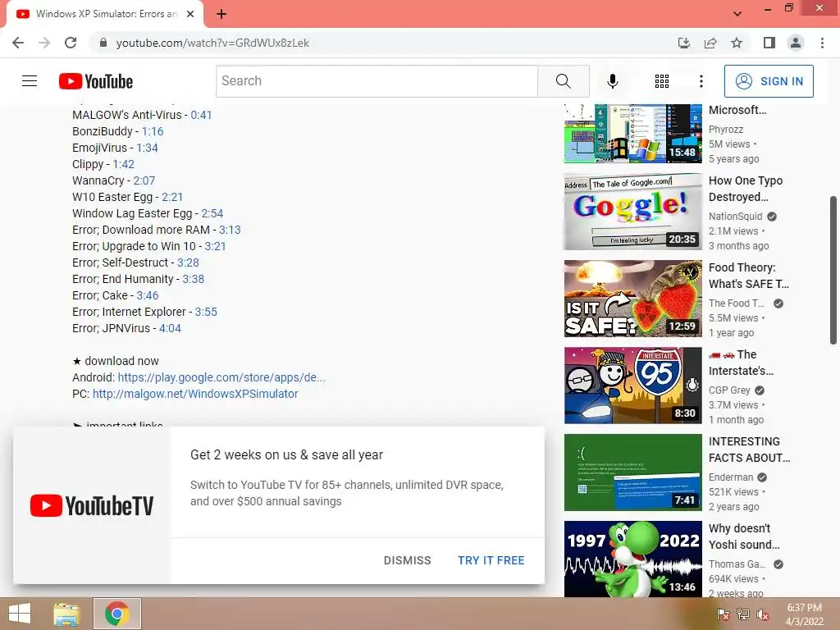This screenshot has width=840, height=630.
Task: Go to the YouTube home logo
Action: click(96, 81)
